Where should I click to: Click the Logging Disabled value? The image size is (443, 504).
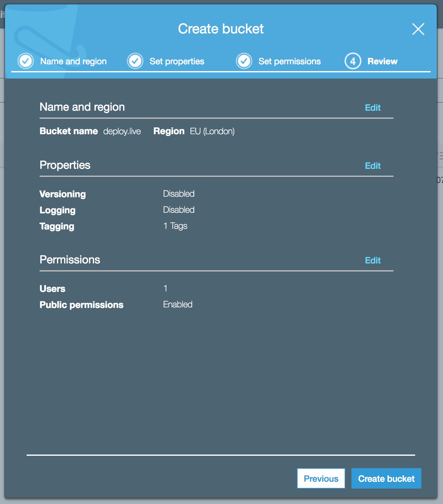(x=179, y=210)
